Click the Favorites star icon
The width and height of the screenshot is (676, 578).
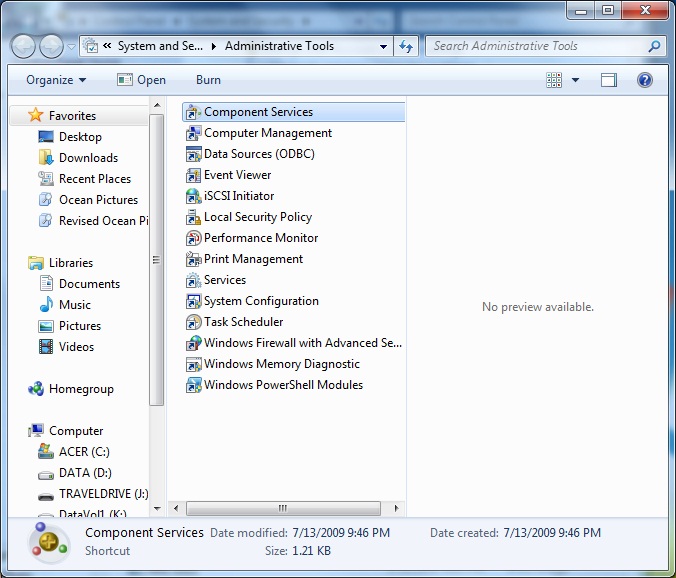[35, 115]
